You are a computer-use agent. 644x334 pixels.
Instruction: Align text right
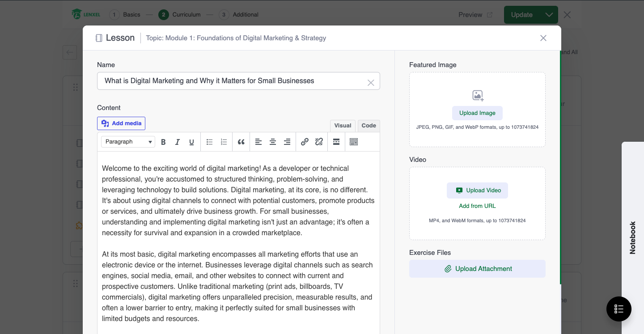pos(287,142)
